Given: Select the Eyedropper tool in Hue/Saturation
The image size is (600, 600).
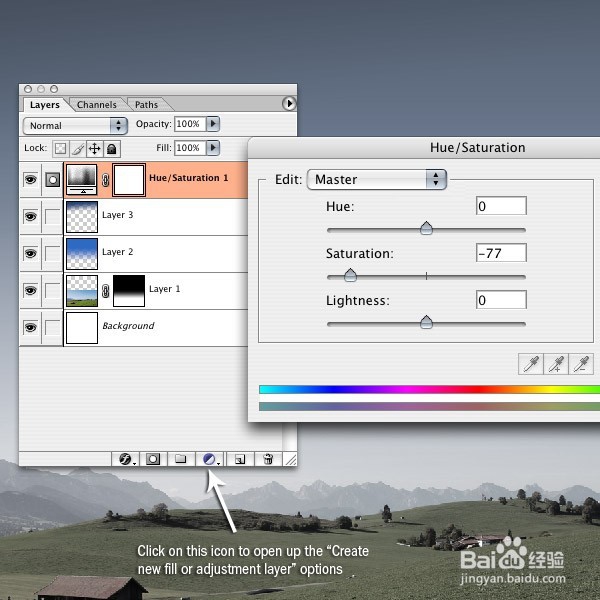Looking at the screenshot, I should point(531,364).
